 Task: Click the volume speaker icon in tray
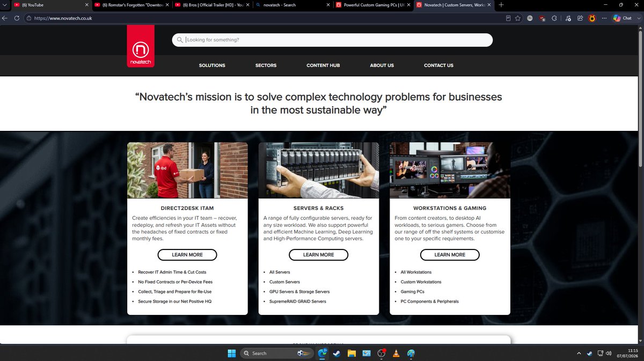[608, 353]
